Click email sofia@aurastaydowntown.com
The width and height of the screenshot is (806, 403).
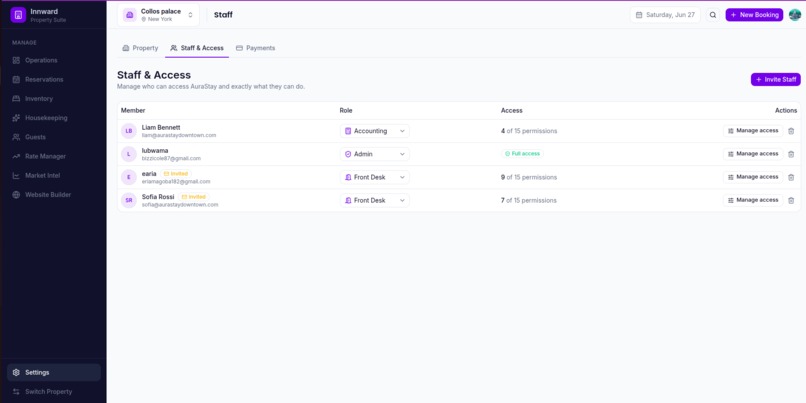click(180, 205)
